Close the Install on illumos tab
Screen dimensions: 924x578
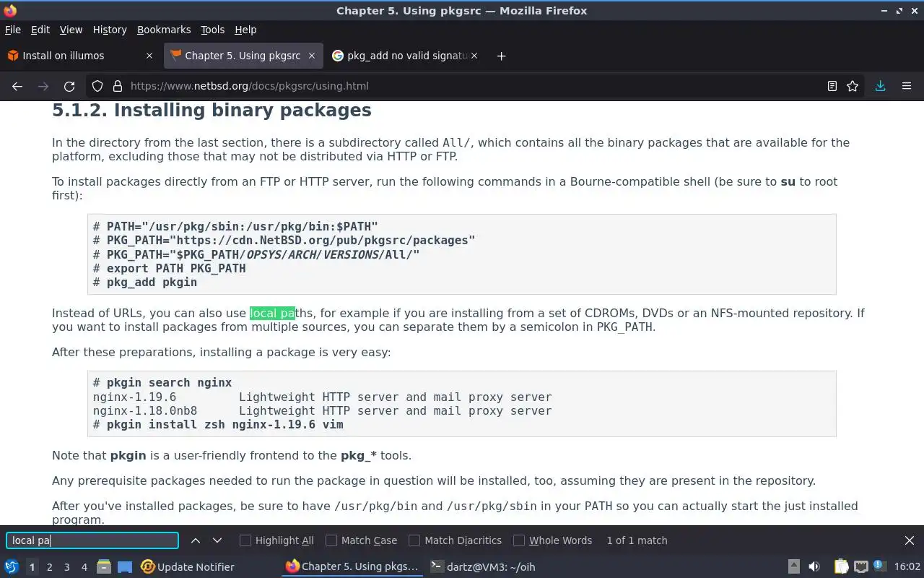pos(149,56)
